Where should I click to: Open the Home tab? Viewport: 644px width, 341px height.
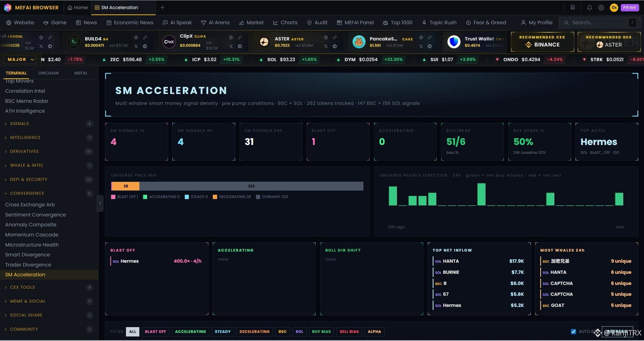pos(78,8)
